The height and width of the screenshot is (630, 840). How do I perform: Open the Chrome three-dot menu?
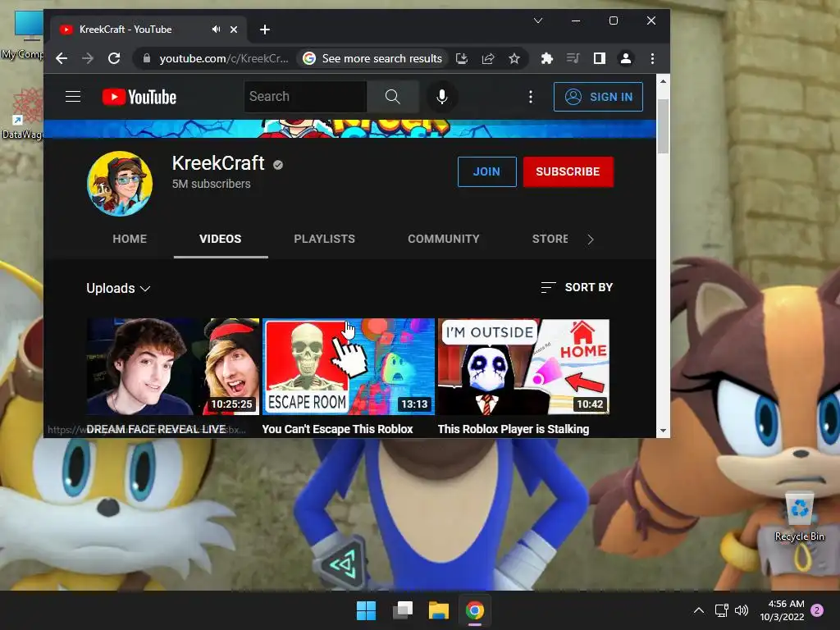[x=652, y=58]
